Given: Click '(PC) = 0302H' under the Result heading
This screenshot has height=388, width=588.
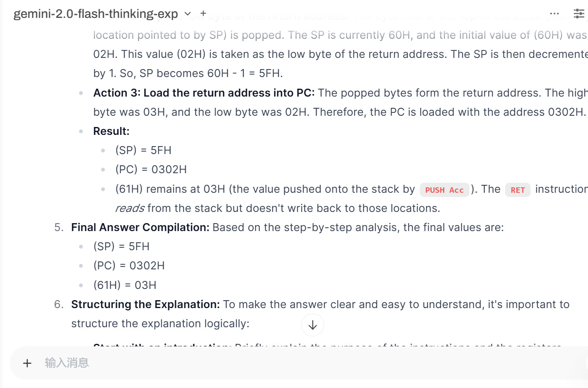Looking at the screenshot, I should coord(151,169).
